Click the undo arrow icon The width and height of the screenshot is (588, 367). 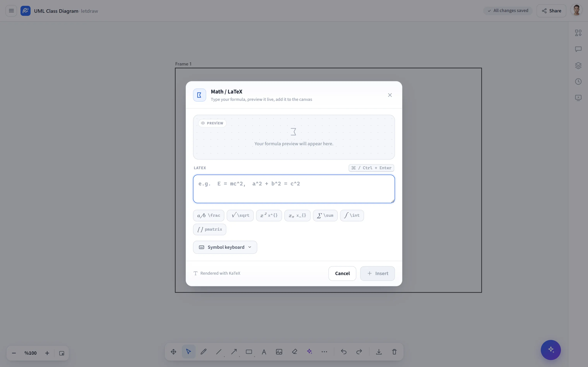point(344,352)
